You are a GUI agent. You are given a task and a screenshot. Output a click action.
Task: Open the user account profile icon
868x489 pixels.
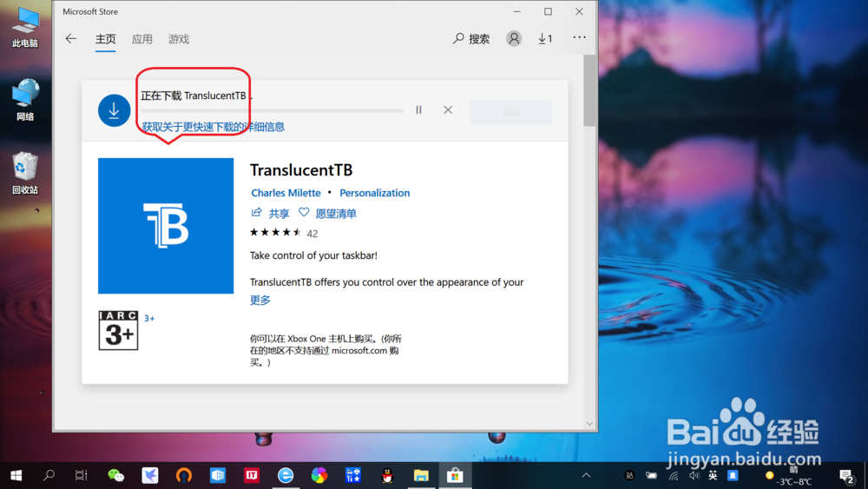(x=514, y=38)
